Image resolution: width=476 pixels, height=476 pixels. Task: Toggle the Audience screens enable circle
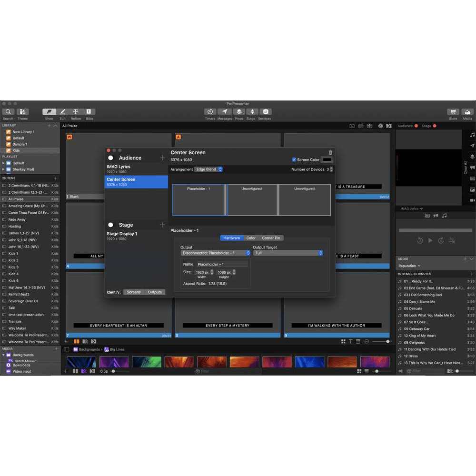[x=111, y=158]
